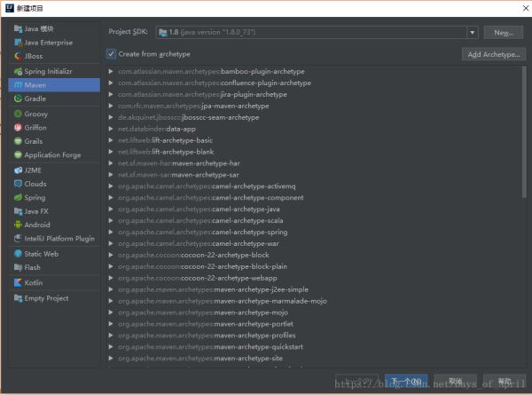Screen dimensions: 532x395
Task: Click the Griffon icon
Action: [x=18, y=127]
